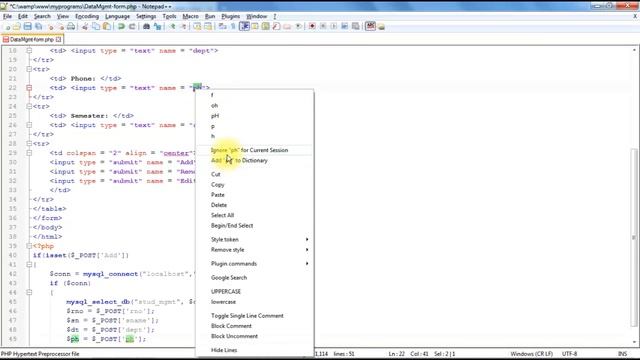Collapse fold marker at line 18
This screenshot has width=640, height=360.
click(29, 51)
